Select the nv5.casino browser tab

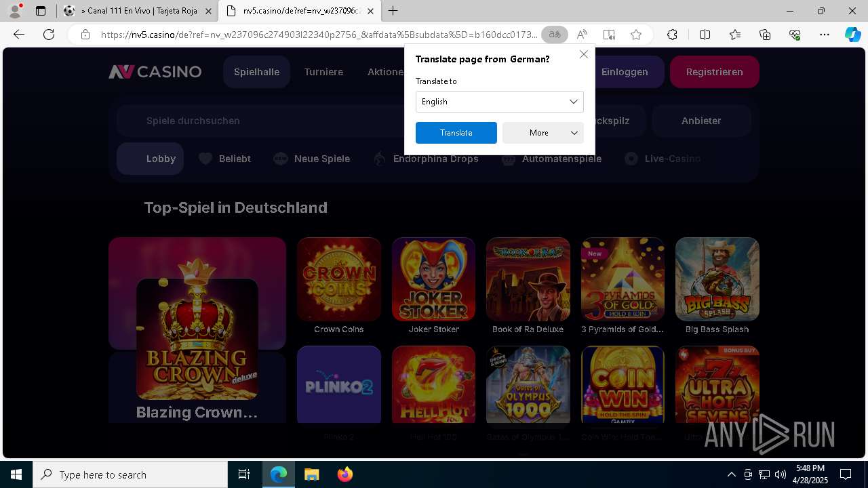pyautogui.click(x=300, y=11)
